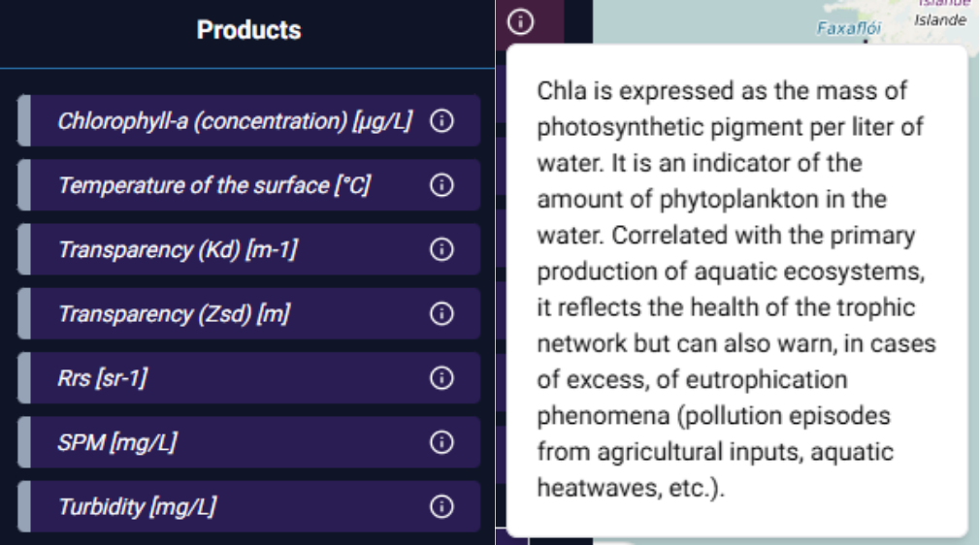Image resolution: width=980 pixels, height=545 pixels.
Task: Select the Chlorophyll-a (concentration) product
Action: pyautogui.click(x=235, y=121)
